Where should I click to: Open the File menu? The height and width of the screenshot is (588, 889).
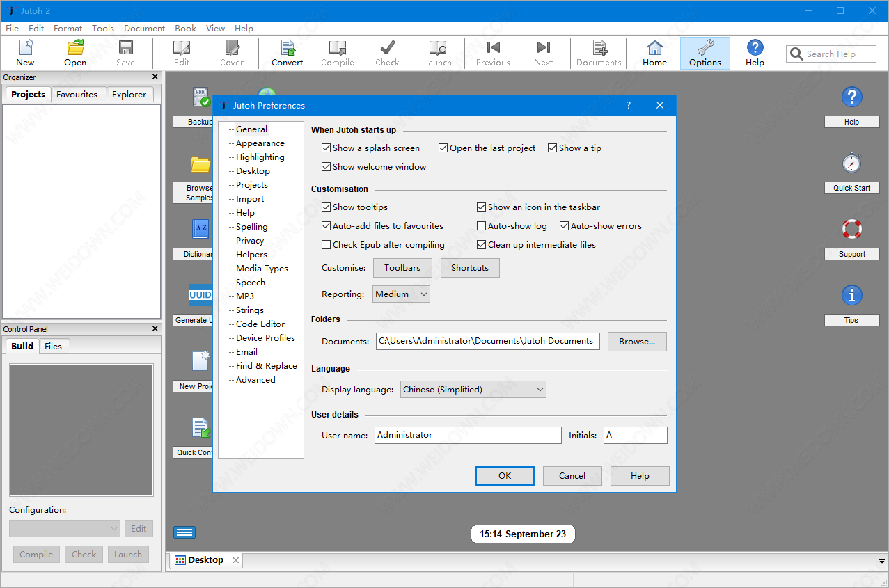click(x=13, y=29)
